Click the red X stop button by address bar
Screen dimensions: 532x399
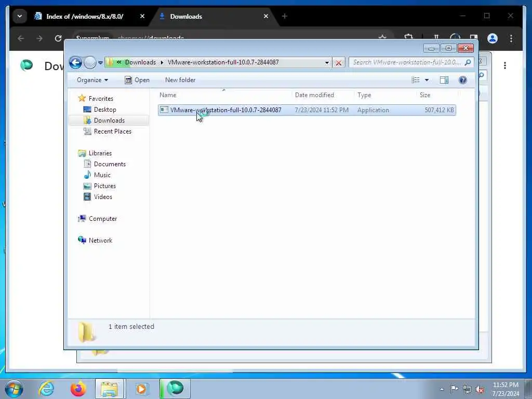338,63
